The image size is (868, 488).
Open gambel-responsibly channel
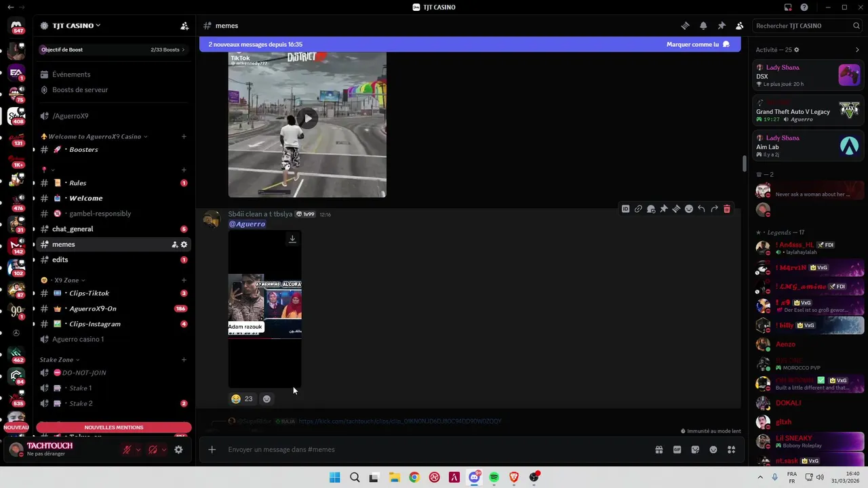point(113,213)
